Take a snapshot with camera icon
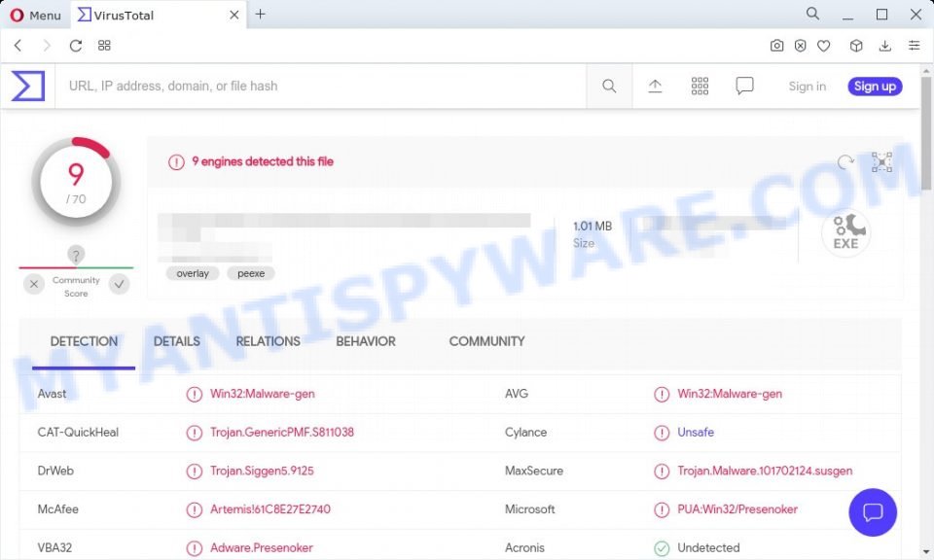 pos(776,46)
